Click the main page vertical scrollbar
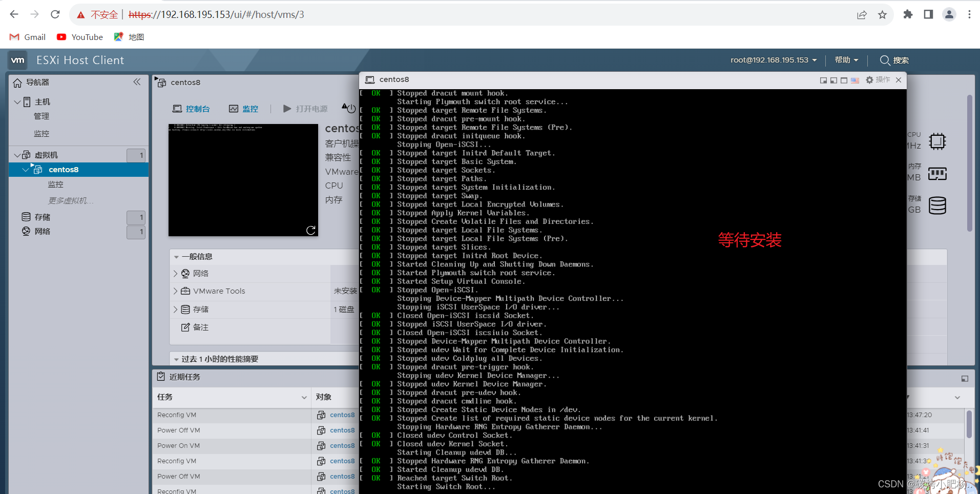 pos(969,163)
